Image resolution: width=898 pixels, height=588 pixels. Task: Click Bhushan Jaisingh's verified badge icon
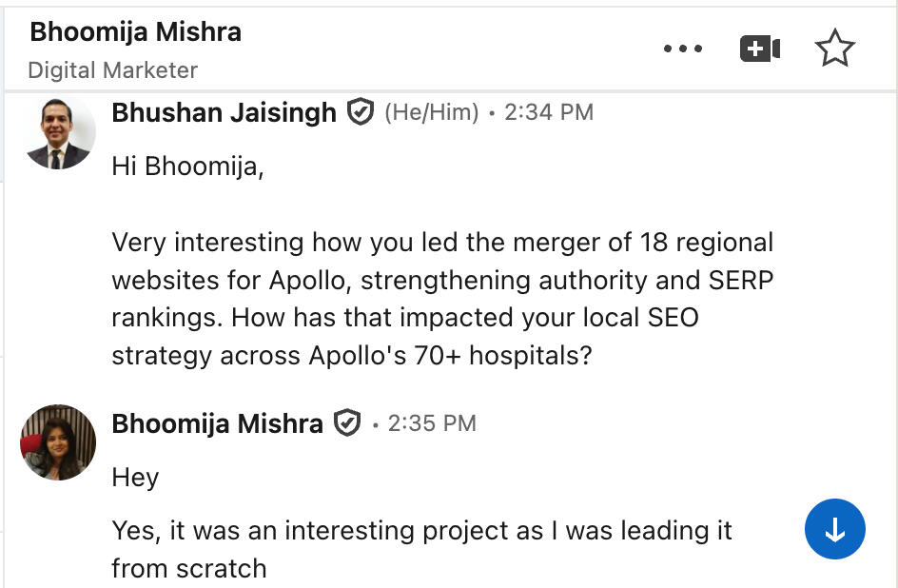coord(360,112)
